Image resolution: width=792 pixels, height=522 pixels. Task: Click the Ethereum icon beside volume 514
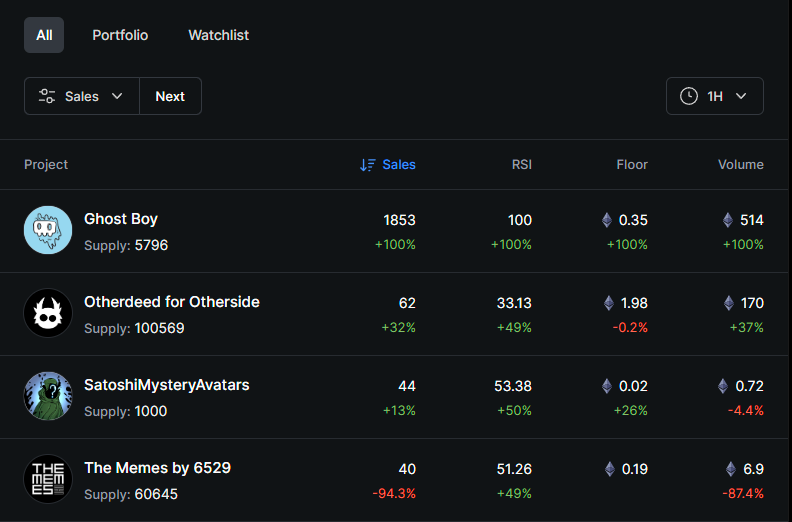(x=728, y=220)
